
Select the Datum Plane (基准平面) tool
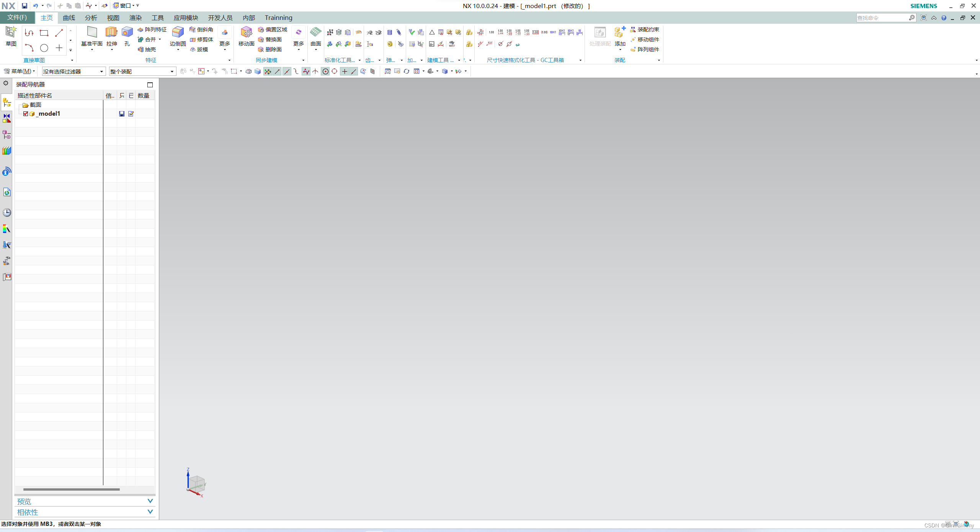(x=92, y=33)
